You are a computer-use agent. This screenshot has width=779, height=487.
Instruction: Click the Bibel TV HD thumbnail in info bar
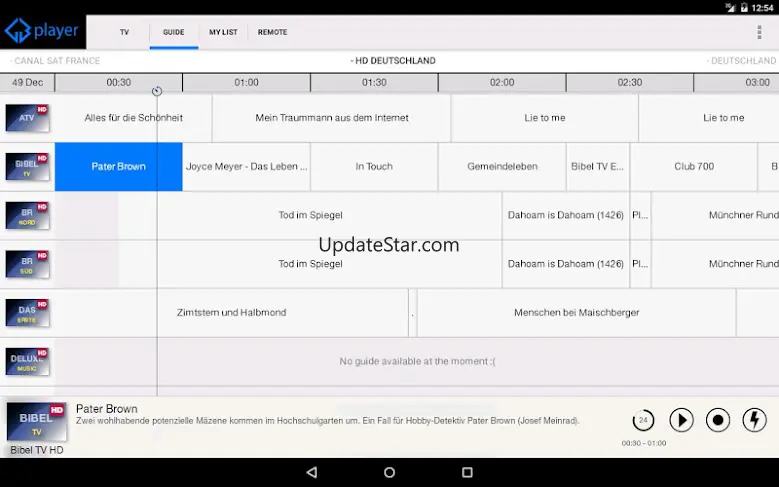tap(36, 422)
